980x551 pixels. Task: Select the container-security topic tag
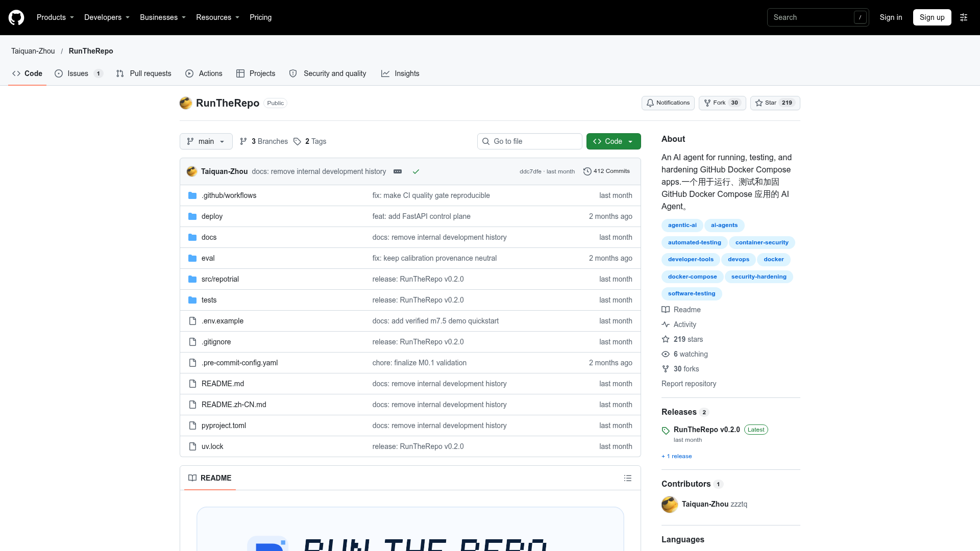762,242
